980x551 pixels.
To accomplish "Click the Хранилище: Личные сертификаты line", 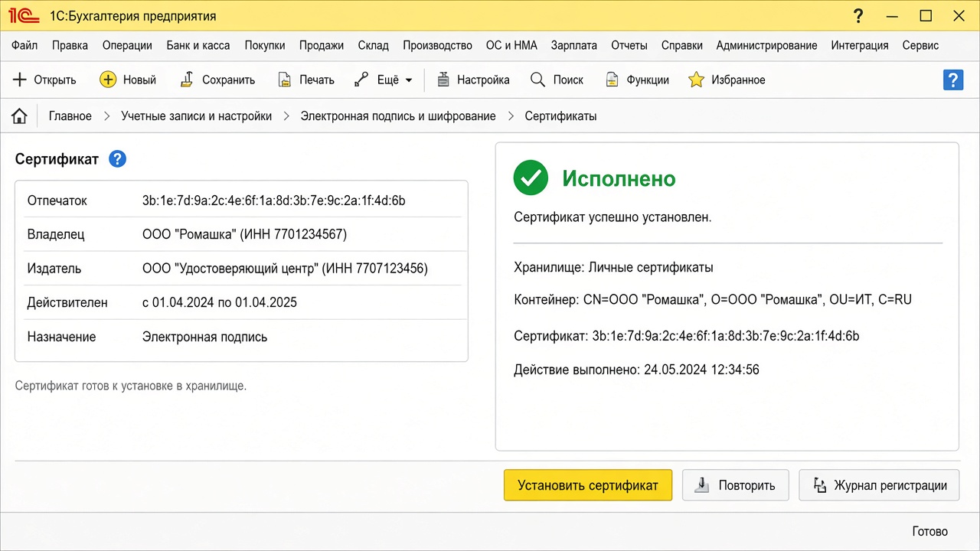I will pos(614,268).
